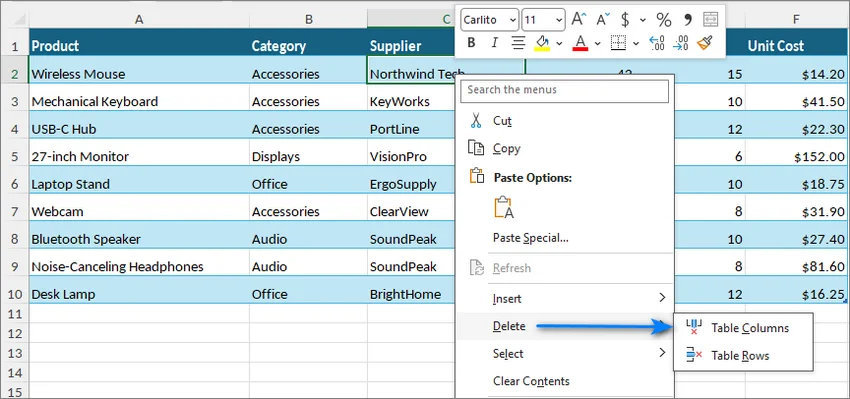The height and width of the screenshot is (399, 850).
Task: Select column B header
Action: coord(308,20)
